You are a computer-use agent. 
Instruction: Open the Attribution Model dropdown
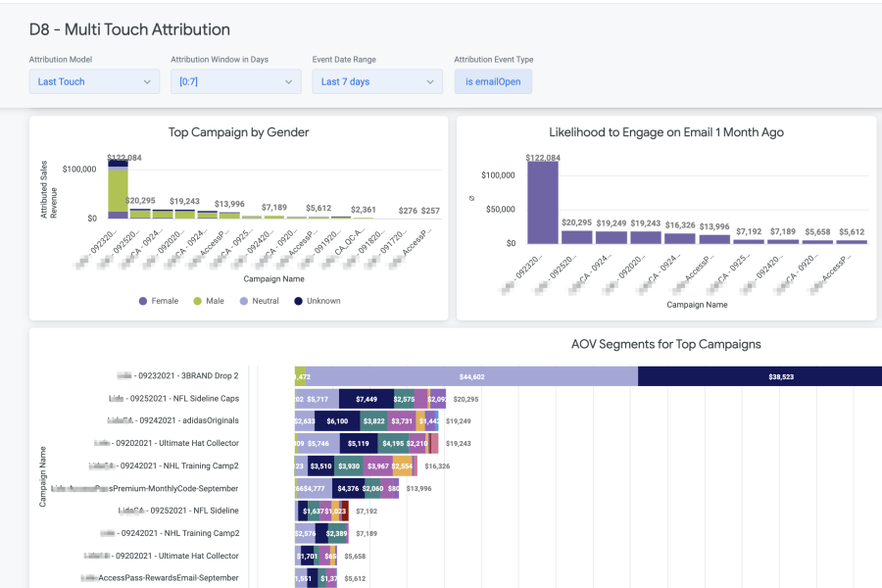point(94,81)
